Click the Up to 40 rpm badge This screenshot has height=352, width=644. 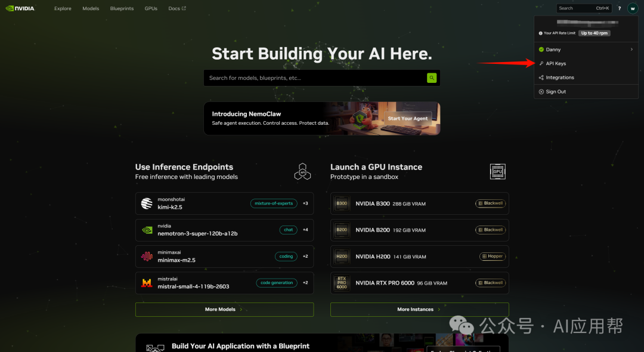pyautogui.click(x=595, y=33)
